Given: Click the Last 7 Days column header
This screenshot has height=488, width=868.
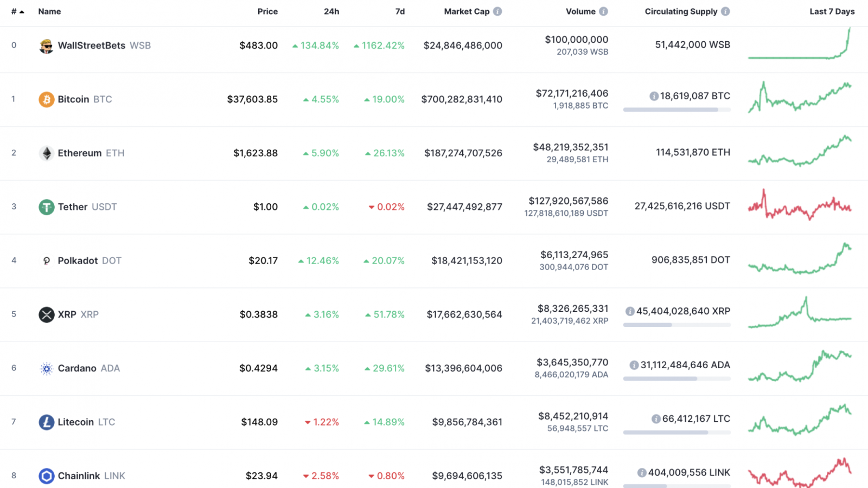Looking at the screenshot, I should tap(832, 11).
